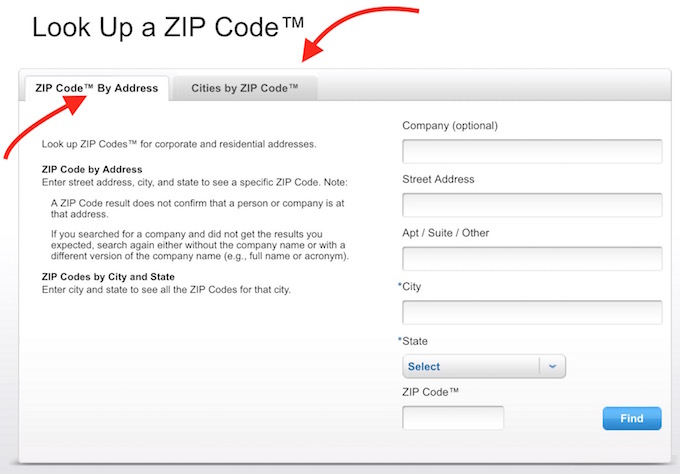Click the intro sentence about corporate and residential addresses
680x474 pixels.
pos(179,144)
